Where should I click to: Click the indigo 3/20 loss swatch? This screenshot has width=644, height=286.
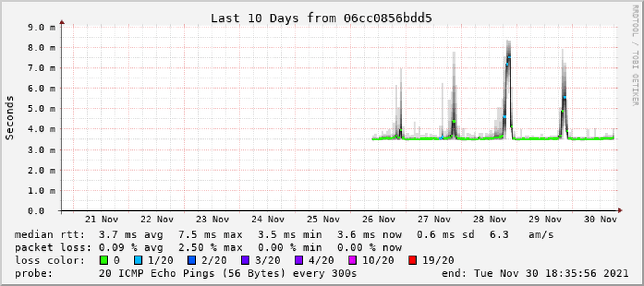click(246, 261)
